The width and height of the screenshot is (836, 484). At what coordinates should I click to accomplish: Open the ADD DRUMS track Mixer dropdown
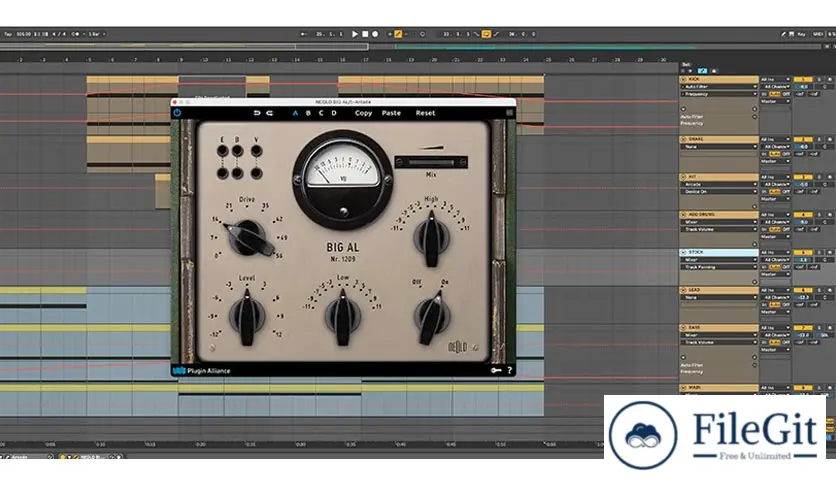719,222
